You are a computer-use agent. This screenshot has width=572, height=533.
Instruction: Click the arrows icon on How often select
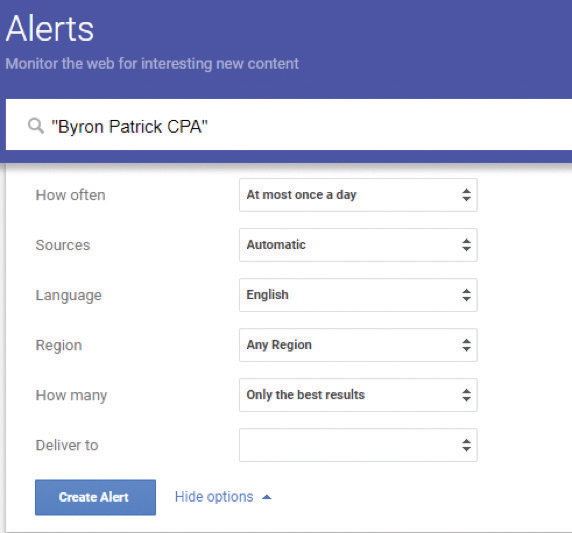pos(466,195)
